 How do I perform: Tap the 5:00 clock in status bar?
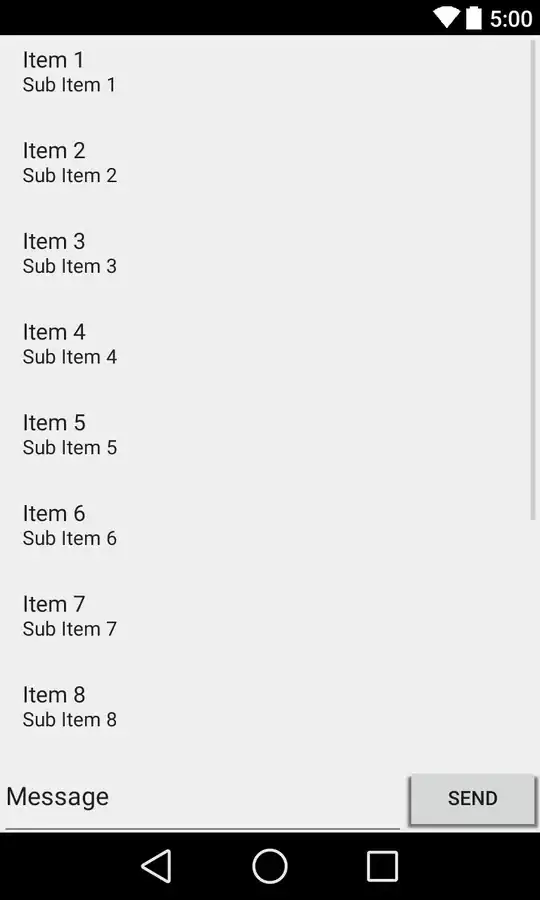coord(511,18)
